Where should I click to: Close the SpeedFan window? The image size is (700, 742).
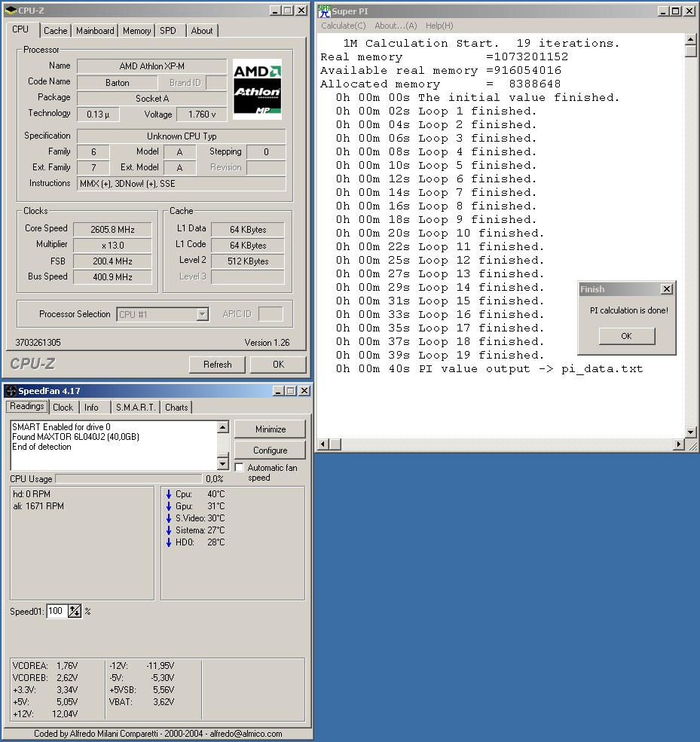click(304, 391)
